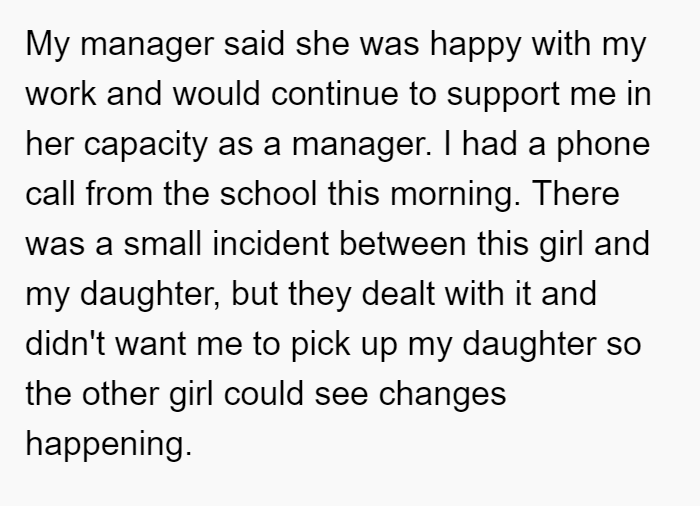Click the word "phone" at line end

click(x=603, y=146)
